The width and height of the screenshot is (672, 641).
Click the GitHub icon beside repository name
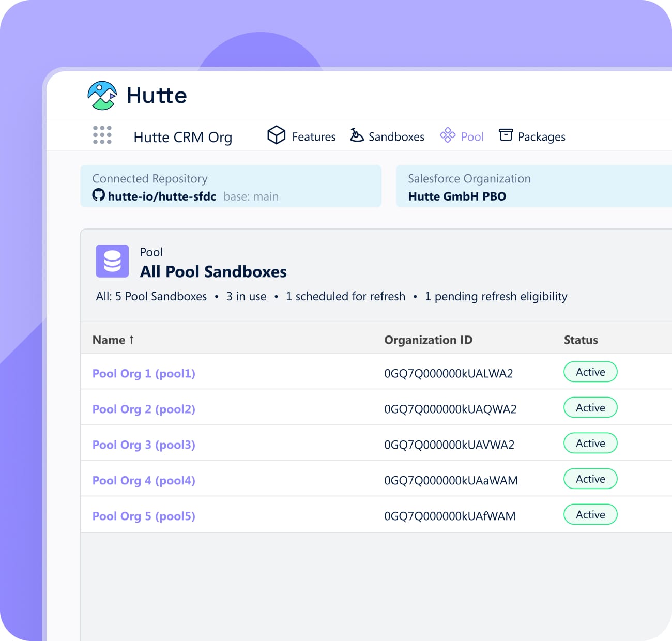[x=98, y=195]
